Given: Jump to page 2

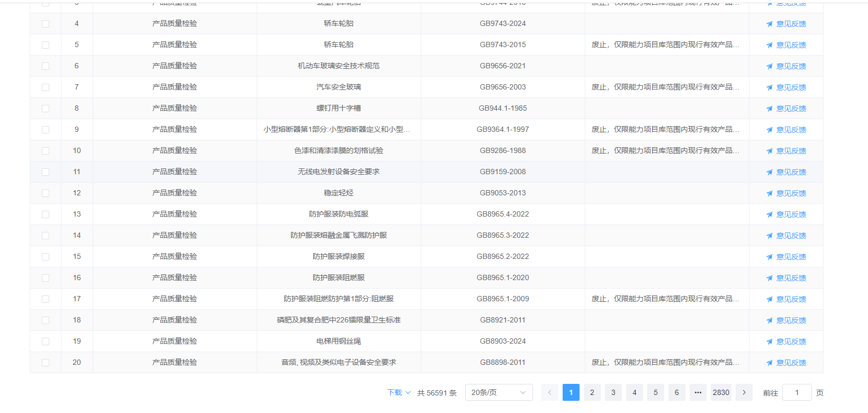Looking at the screenshot, I should click(592, 392).
